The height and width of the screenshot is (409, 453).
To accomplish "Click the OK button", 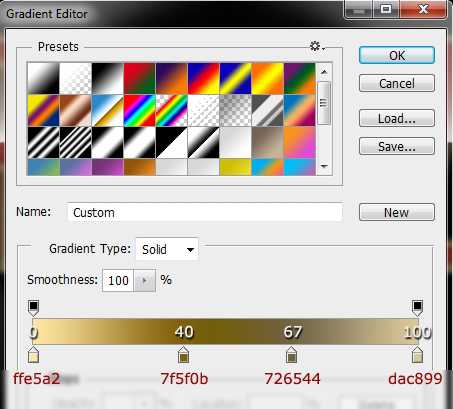I will 397,55.
